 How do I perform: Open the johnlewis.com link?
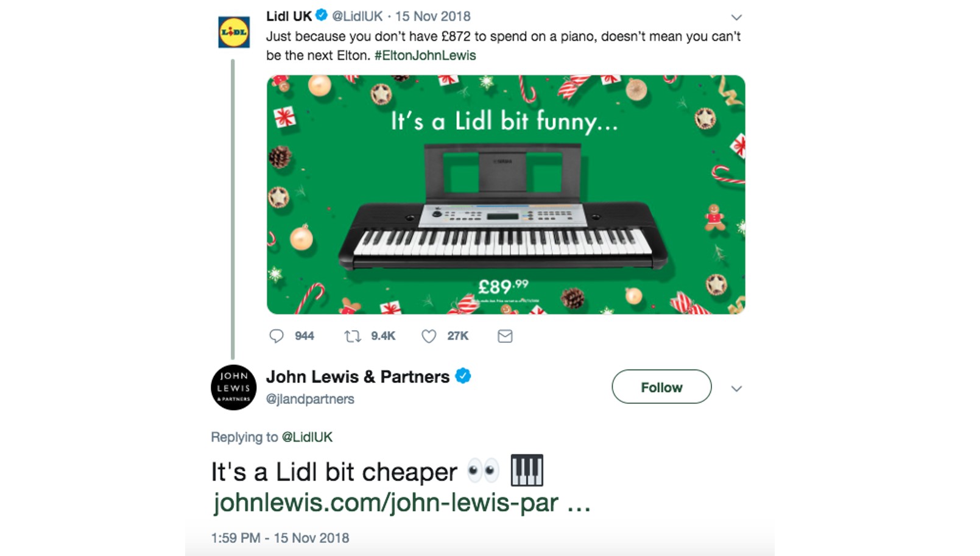(402, 502)
